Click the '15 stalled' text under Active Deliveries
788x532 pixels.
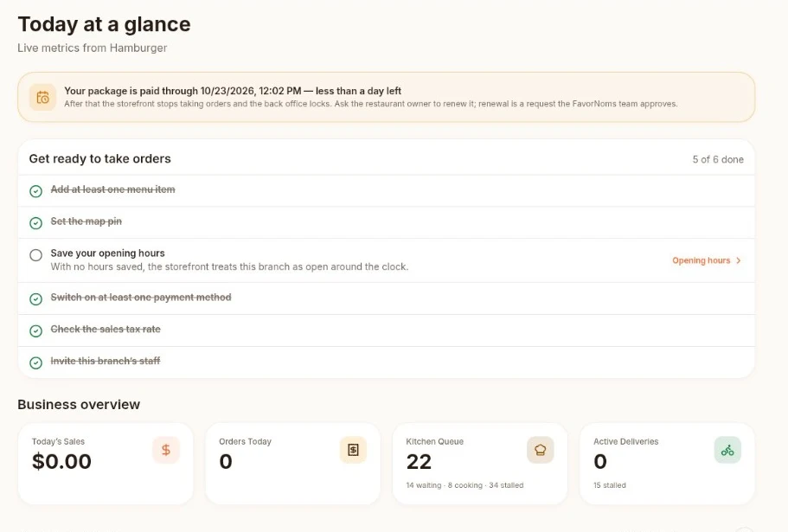610,485
